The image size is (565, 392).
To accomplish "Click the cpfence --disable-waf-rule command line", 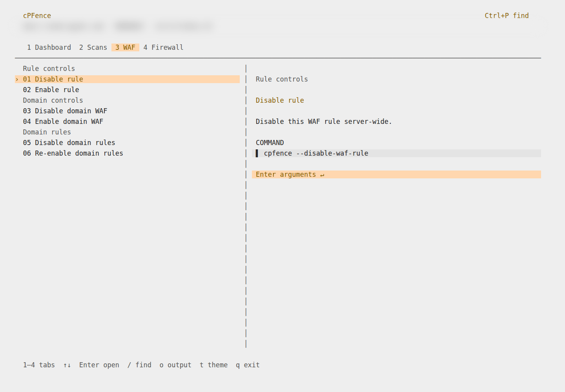I will click(x=396, y=153).
